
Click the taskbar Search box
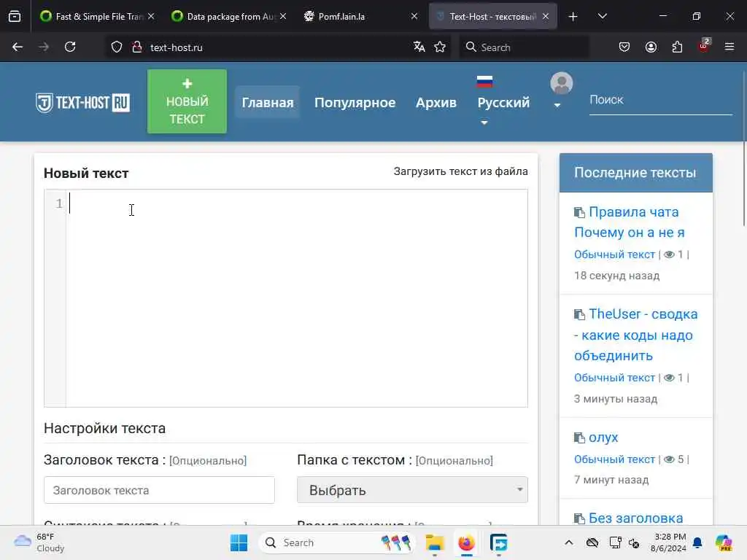pyautogui.click(x=338, y=542)
